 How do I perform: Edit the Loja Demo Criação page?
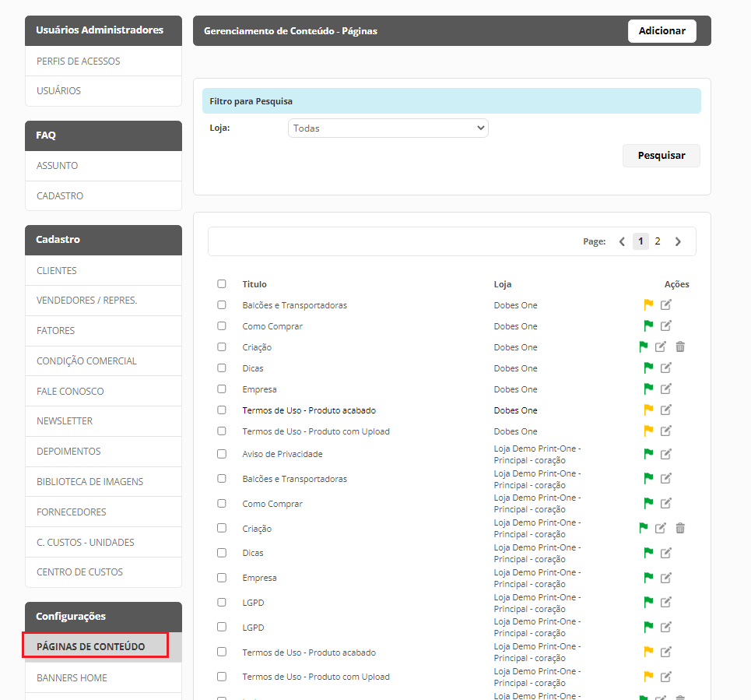(661, 529)
